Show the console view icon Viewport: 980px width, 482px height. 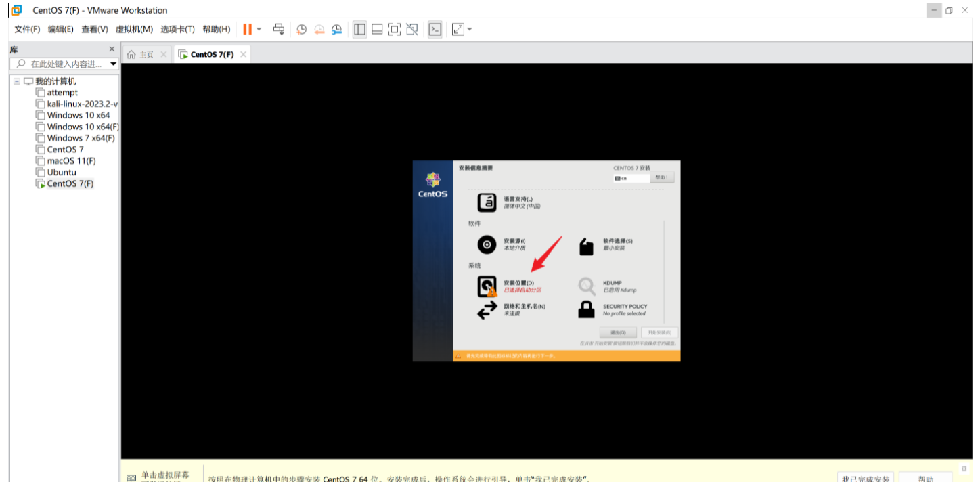[x=435, y=29]
